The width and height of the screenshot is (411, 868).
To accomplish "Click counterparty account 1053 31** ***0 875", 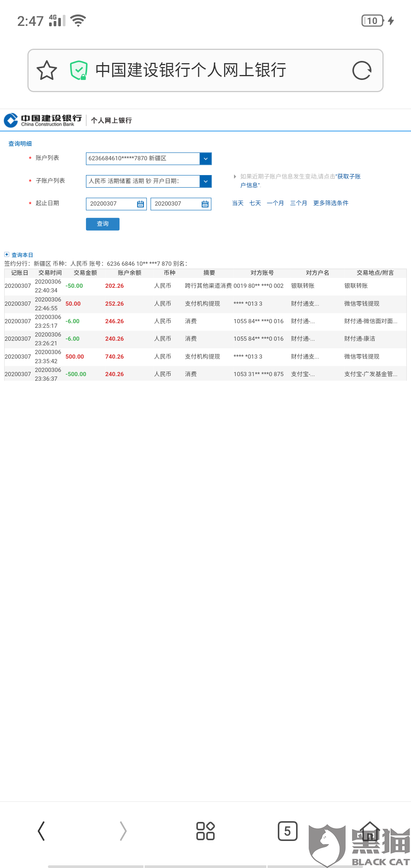I will pyautogui.click(x=258, y=374).
